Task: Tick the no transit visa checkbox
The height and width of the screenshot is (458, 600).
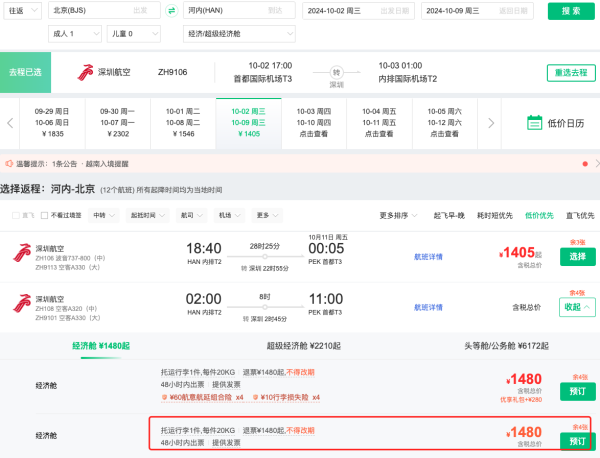Action: [44, 215]
